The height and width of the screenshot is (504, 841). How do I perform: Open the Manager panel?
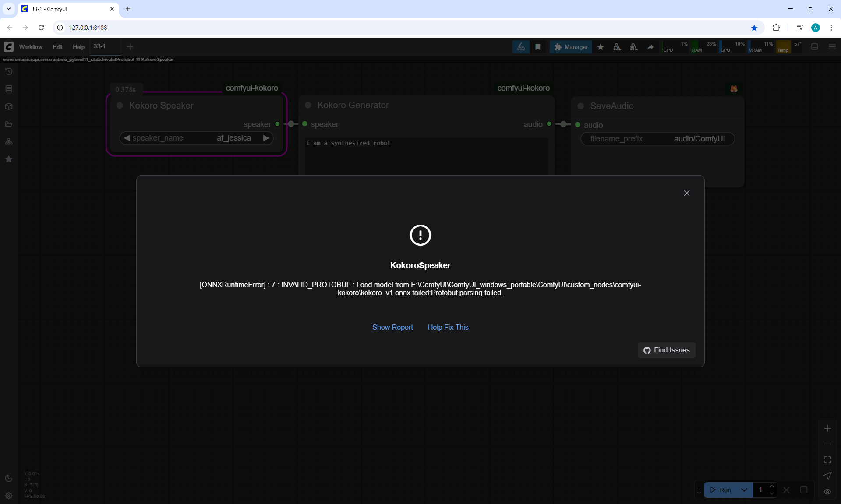(571, 47)
